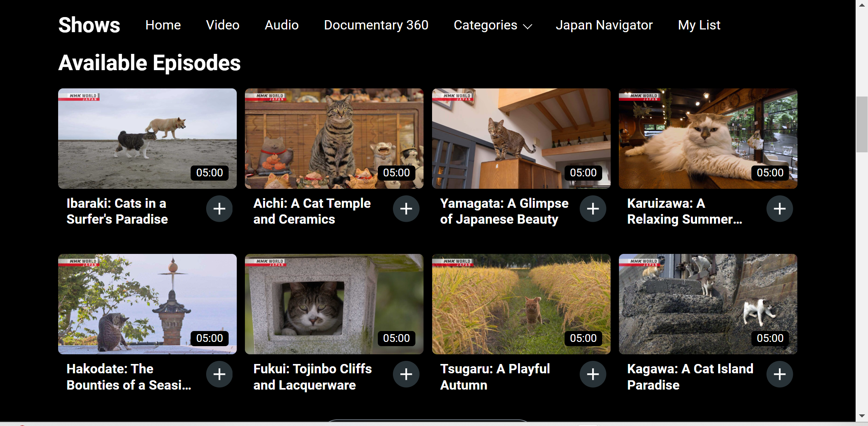Add Fukui Tojinbo Cliffs episode to list

pyautogui.click(x=406, y=374)
